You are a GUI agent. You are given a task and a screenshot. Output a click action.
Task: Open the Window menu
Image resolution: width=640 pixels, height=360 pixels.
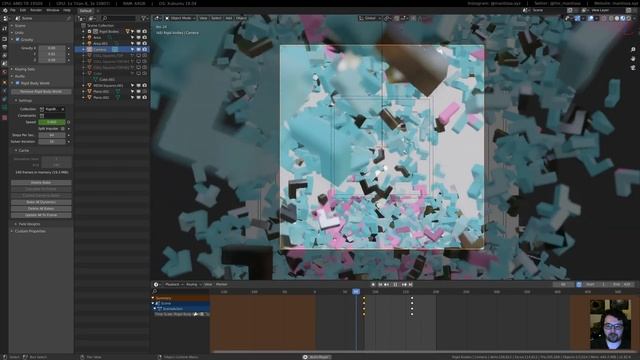click(x=53, y=10)
